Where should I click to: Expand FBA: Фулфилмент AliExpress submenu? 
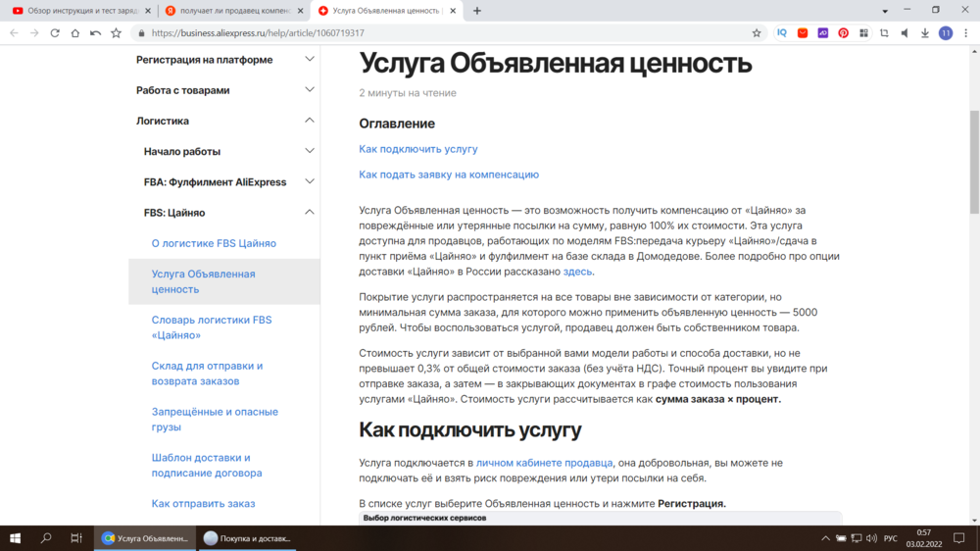(x=310, y=182)
